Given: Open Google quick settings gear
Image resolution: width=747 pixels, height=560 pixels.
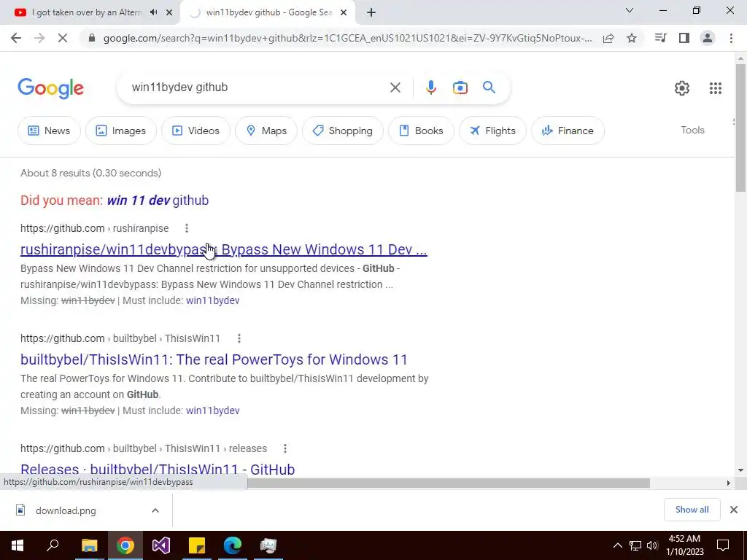Looking at the screenshot, I should tap(682, 88).
